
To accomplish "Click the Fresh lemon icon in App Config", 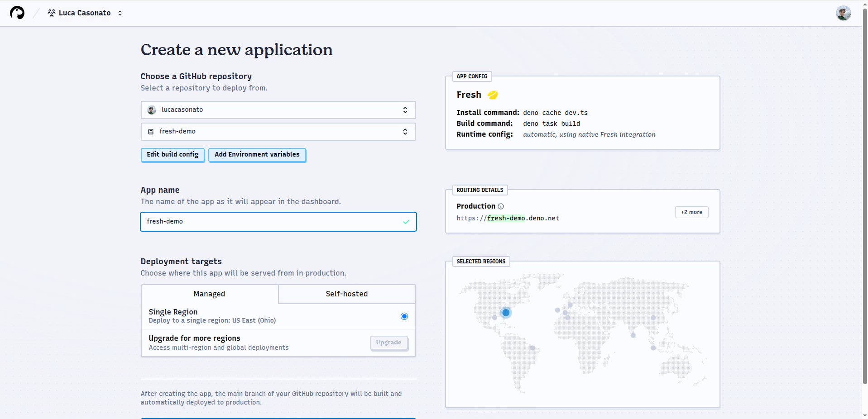I will [x=493, y=95].
